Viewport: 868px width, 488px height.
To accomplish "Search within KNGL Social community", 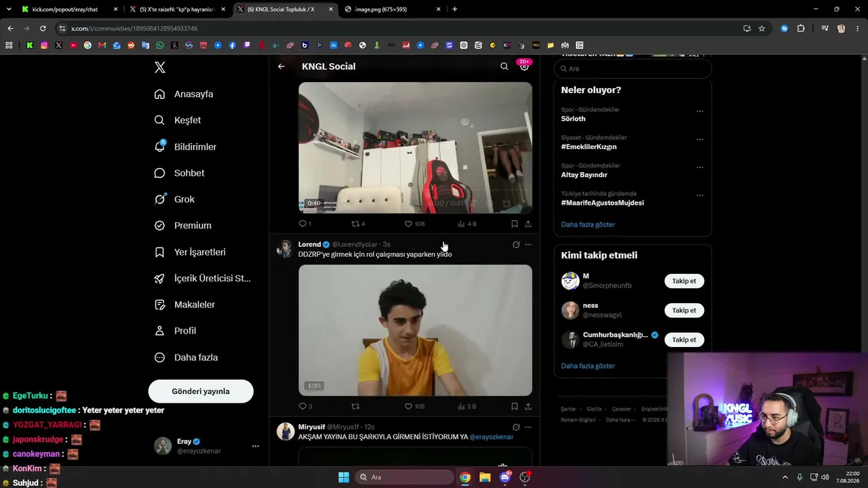I will tap(504, 66).
